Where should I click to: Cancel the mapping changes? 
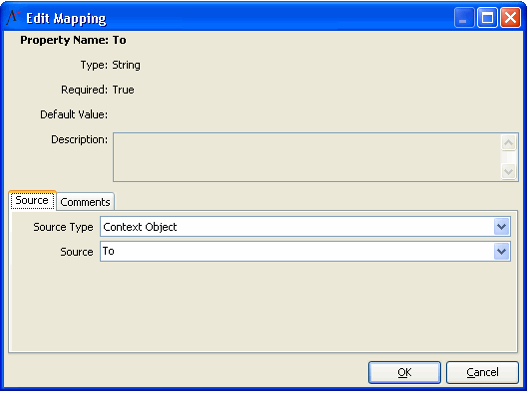(482, 372)
